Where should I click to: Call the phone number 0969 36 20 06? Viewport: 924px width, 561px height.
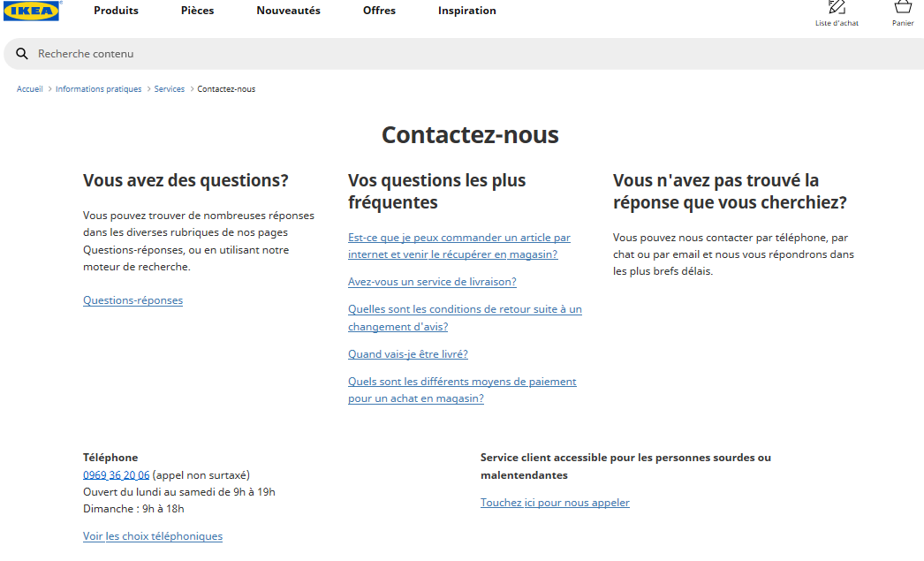tap(116, 475)
